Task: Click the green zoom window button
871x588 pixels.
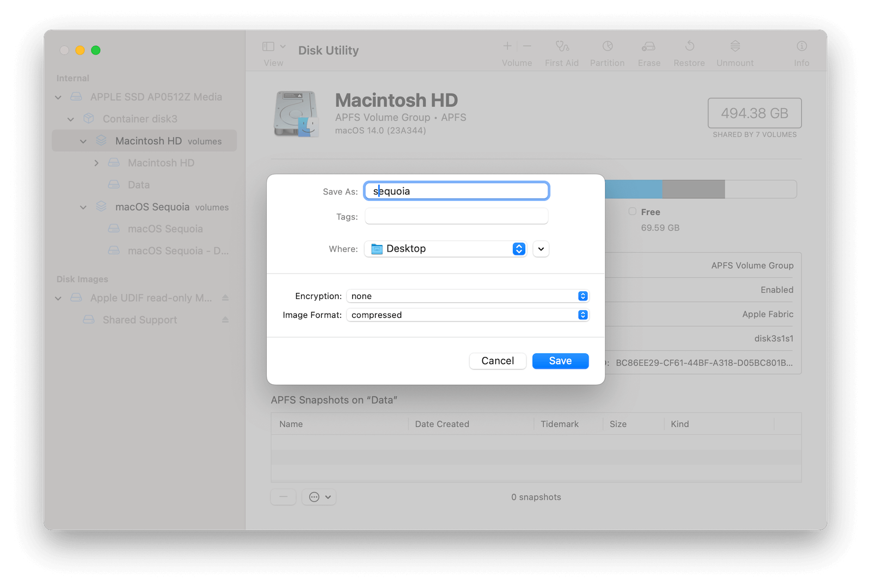Action: pos(96,50)
